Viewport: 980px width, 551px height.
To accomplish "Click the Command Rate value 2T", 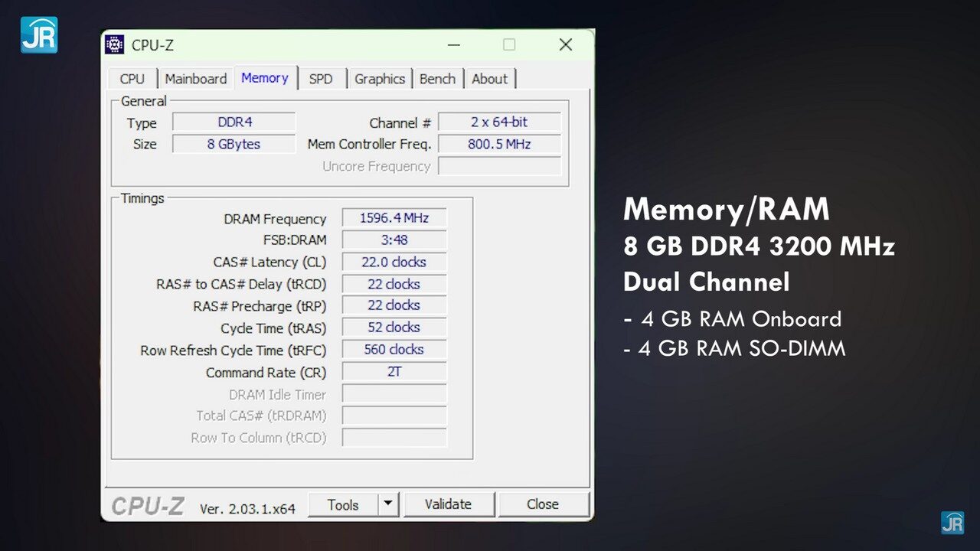I will click(x=394, y=372).
